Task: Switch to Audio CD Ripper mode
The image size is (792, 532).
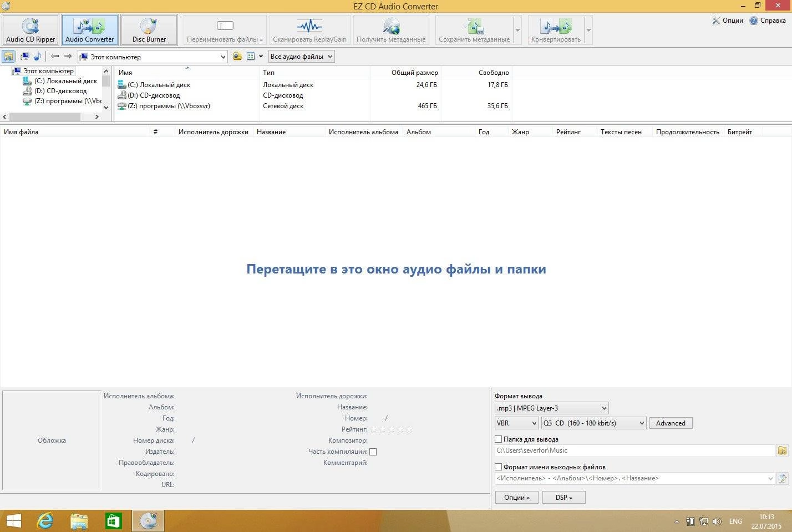Action: tap(31, 30)
